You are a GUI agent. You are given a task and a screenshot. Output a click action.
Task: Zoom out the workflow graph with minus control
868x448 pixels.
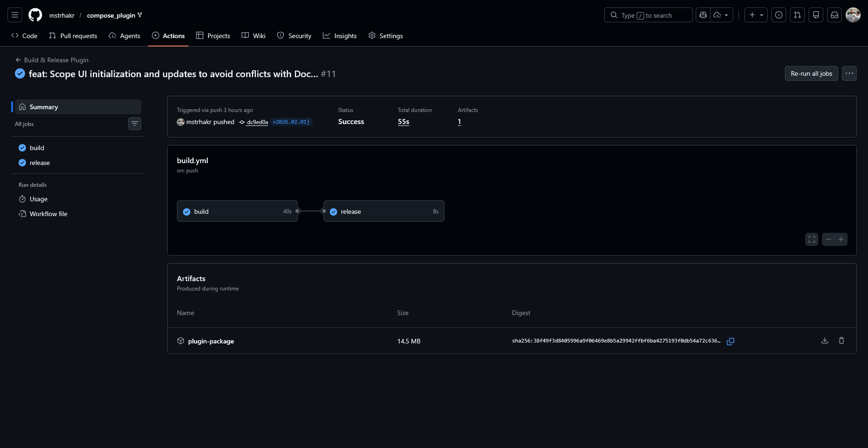click(829, 239)
